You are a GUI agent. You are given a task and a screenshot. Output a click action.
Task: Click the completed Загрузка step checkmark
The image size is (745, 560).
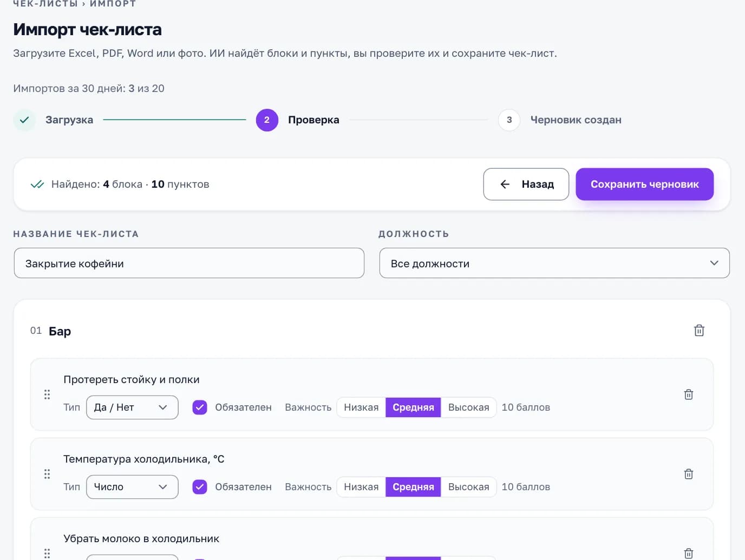(24, 120)
